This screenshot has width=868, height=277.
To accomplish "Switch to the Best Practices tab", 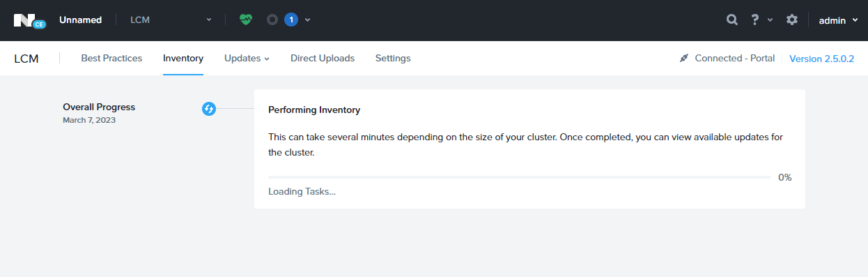I will click(111, 58).
